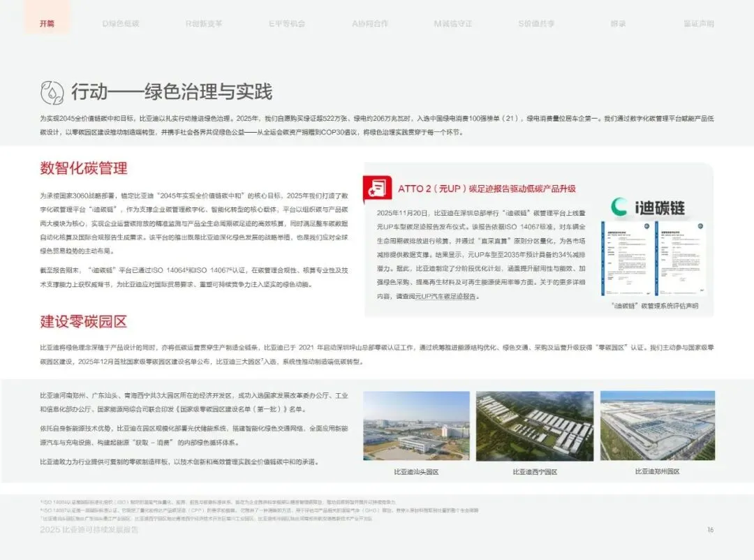
Task: Open the 元UP汽车碳足迹报告 link
Action: 445,296
